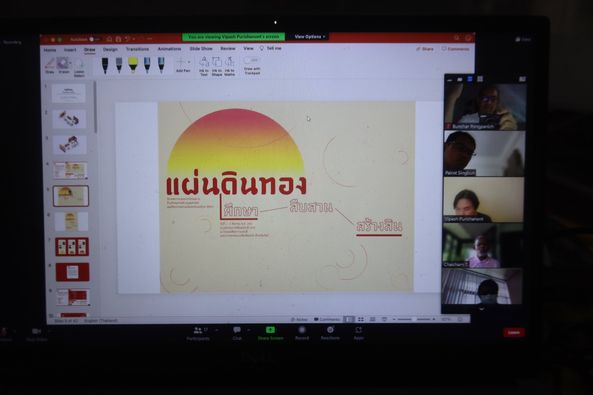593x395 pixels.
Task: Choose the Eraser tool
Action: 64,65
